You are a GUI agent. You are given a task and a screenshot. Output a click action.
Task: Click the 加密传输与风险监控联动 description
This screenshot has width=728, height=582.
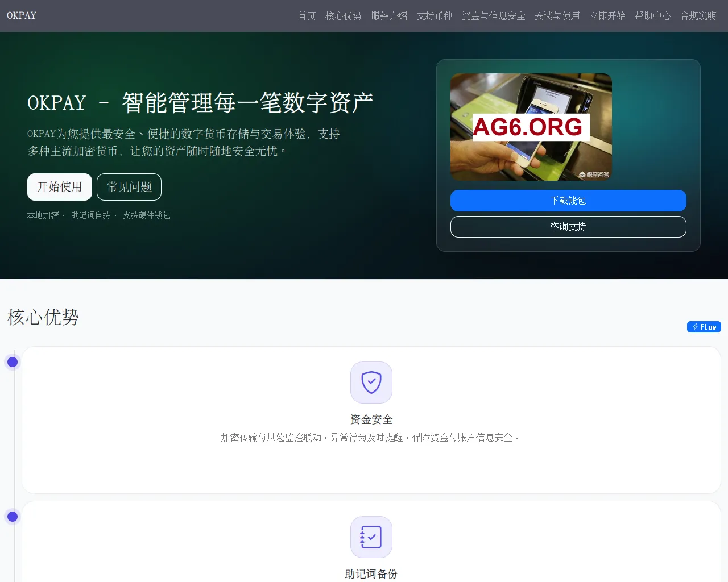371,438
